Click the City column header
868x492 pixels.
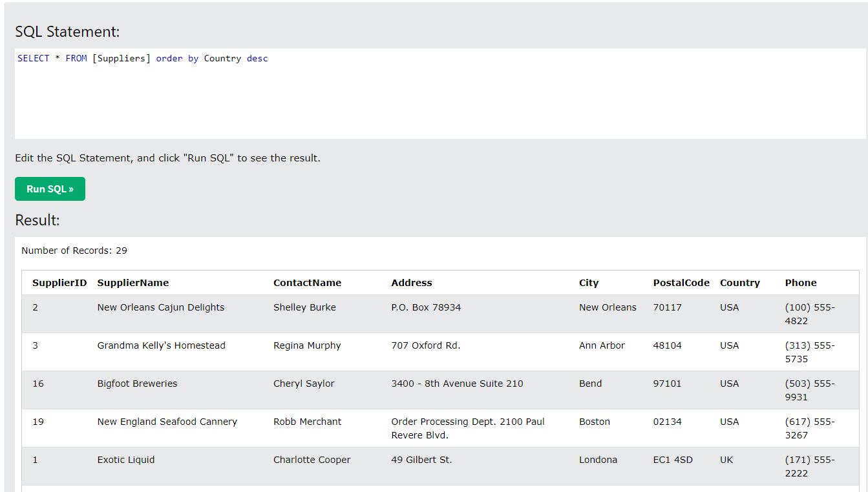[x=589, y=283]
